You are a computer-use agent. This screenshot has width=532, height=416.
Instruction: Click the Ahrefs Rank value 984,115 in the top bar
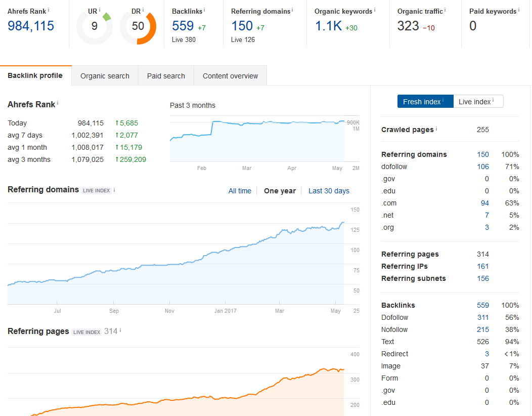tap(31, 26)
